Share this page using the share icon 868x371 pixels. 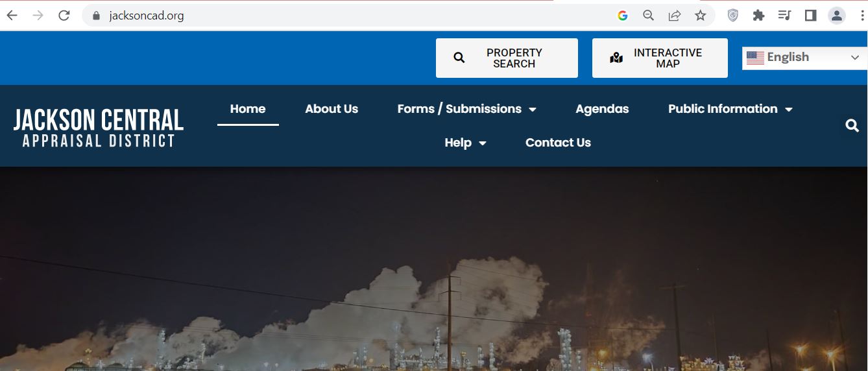coord(675,16)
